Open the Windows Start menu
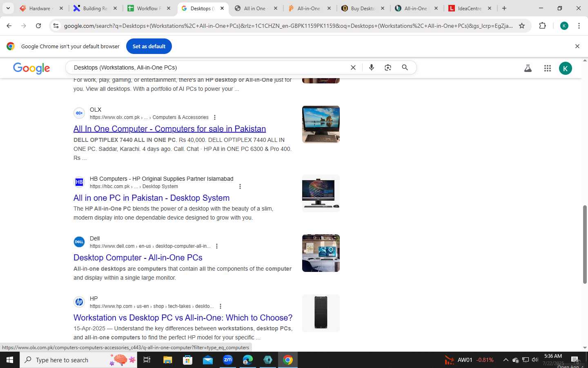Image resolution: width=588 pixels, height=368 pixels. (x=10, y=360)
